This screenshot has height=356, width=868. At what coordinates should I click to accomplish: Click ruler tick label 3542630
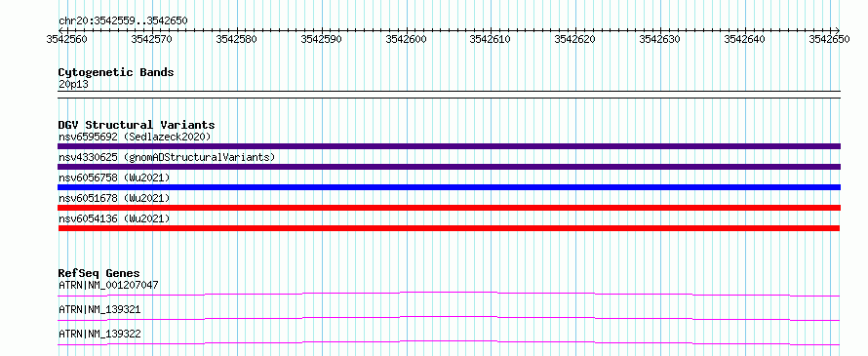660,39
